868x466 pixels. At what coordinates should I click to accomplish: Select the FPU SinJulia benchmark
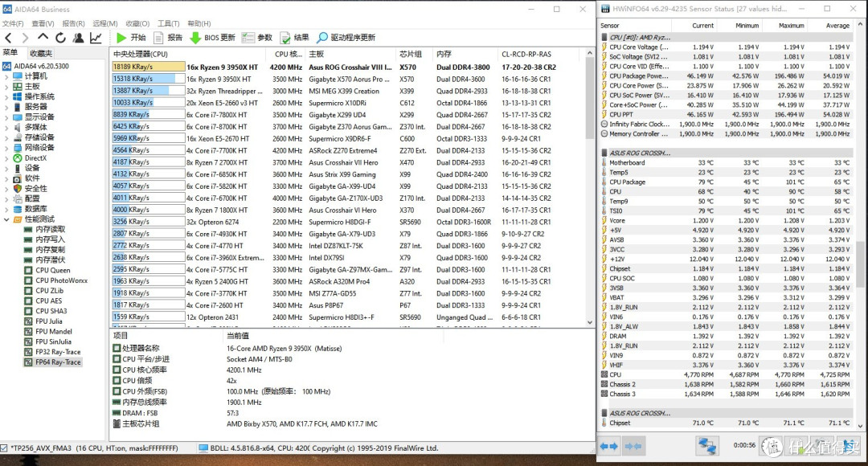click(49, 341)
